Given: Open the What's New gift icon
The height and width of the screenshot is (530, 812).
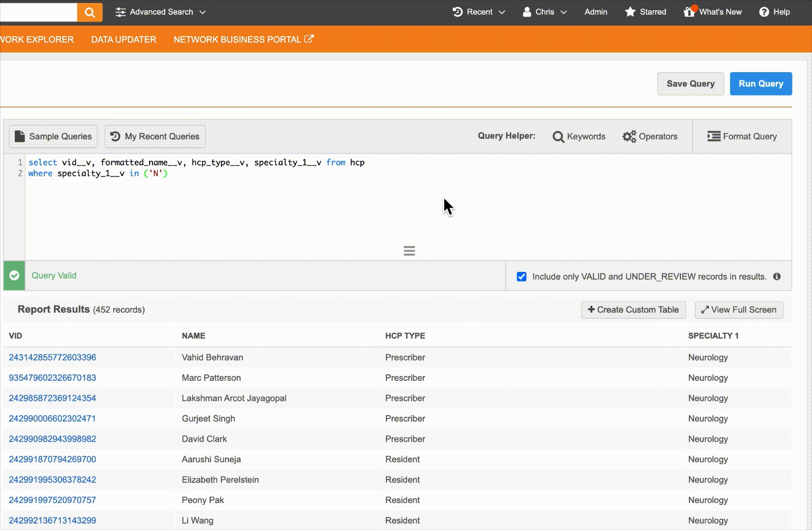Looking at the screenshot, I should pyautogui.click(x=689, y=12).
